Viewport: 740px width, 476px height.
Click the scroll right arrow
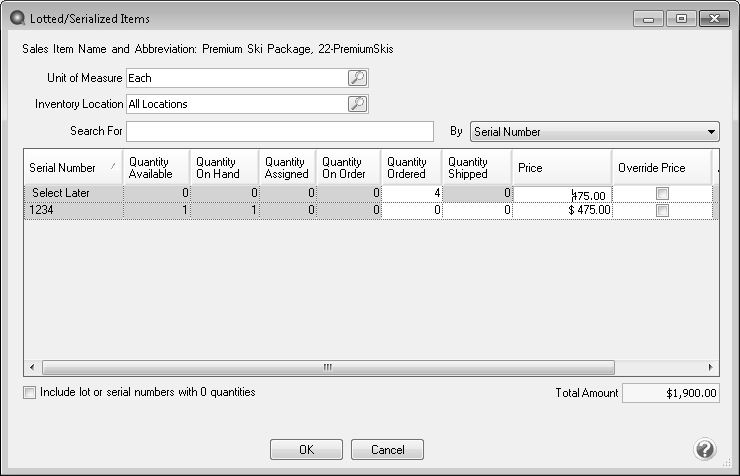point(711,367)
